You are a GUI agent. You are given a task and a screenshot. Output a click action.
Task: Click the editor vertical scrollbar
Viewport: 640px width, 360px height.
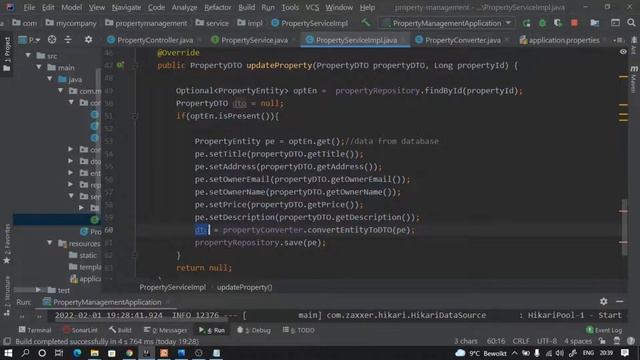point(624,227)
